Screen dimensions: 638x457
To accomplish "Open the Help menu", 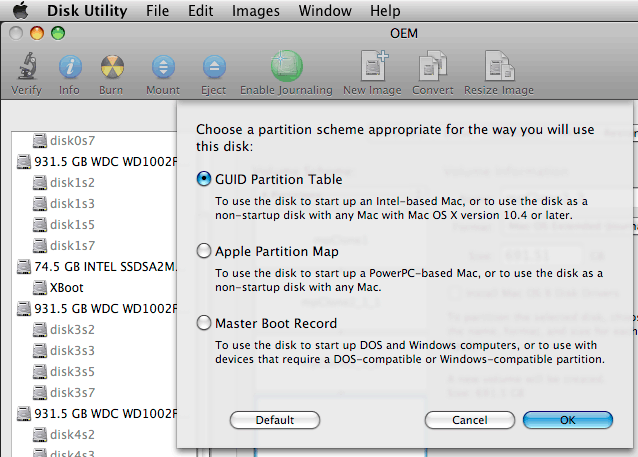I will click(x=385, y=11).
